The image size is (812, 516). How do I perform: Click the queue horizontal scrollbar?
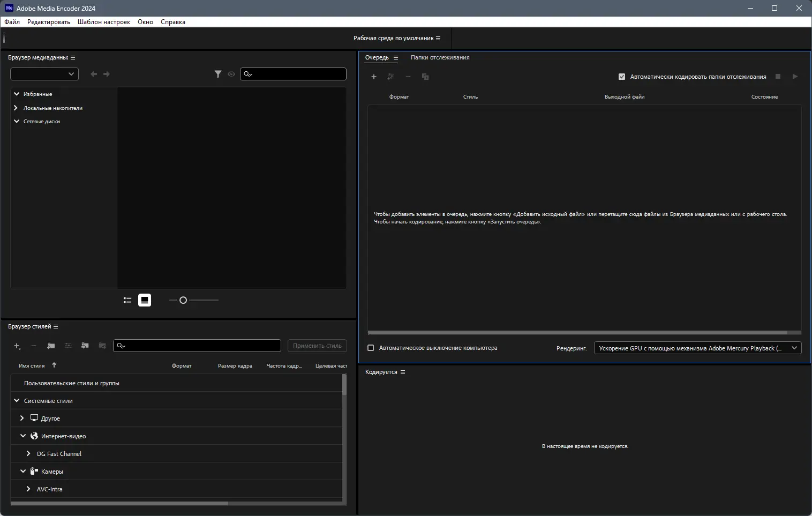tap(577, 332)
